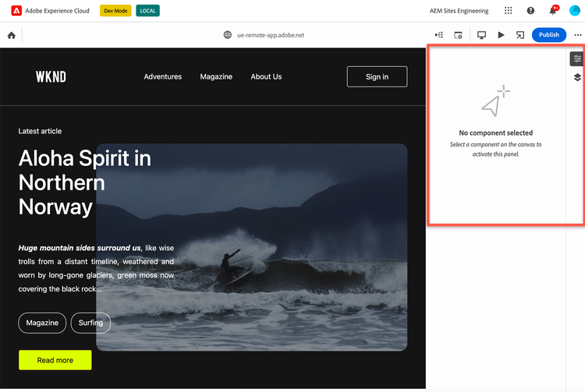
Task: Expand the more options ellipsis menu
Action: pos(577,35)
